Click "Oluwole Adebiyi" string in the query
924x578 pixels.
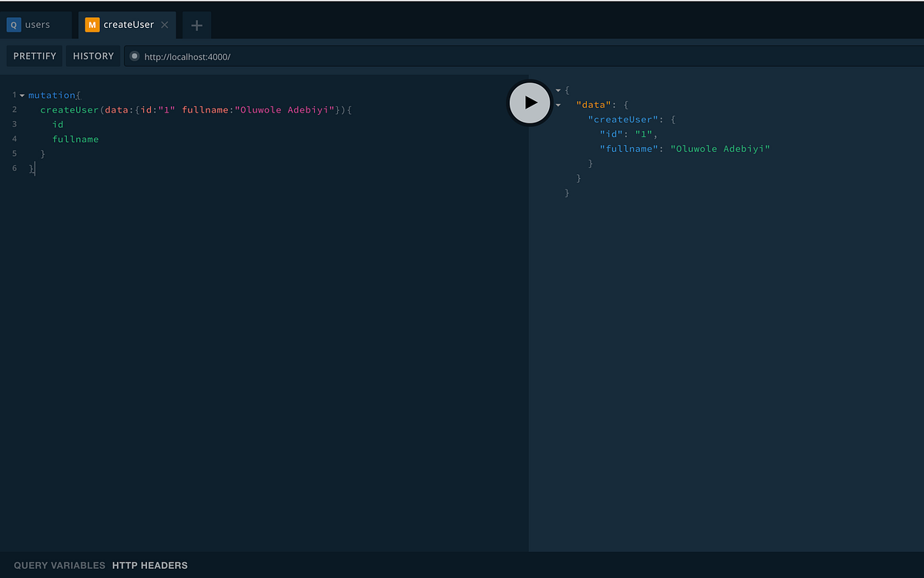coord(285,109)
